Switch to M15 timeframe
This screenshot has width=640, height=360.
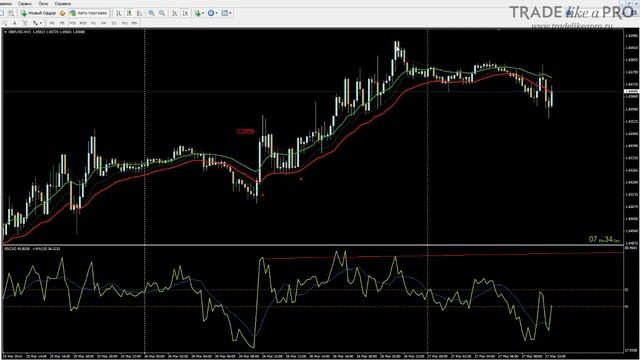73,23
